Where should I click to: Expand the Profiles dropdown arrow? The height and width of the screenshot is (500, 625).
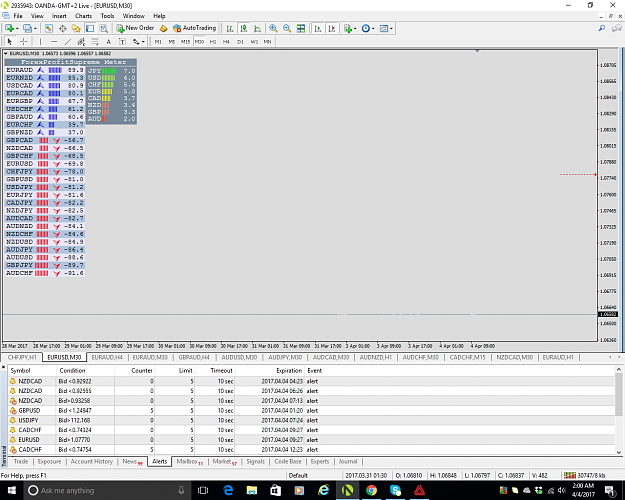pyautogui.click(x=35, y=29)
